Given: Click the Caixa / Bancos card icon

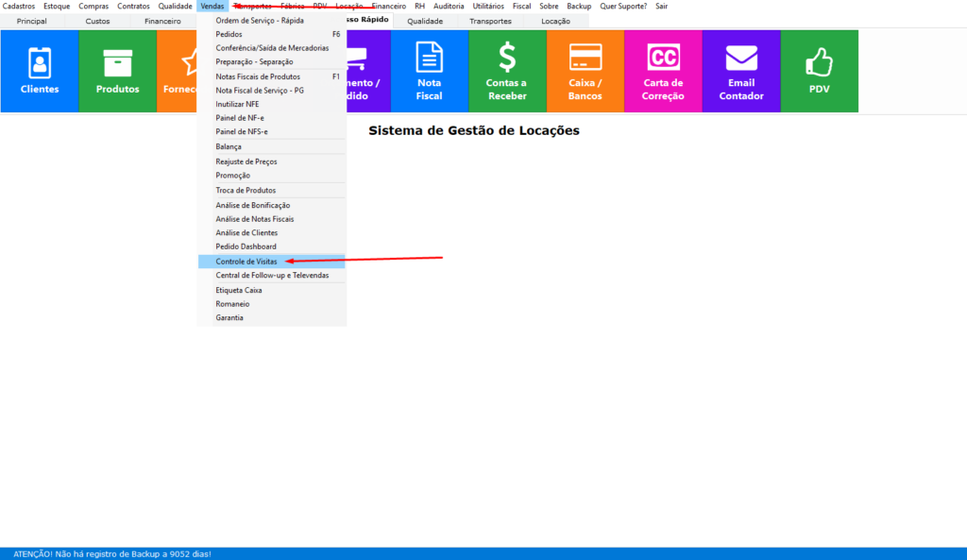Looking at the screenshot, I should (585, 58).
